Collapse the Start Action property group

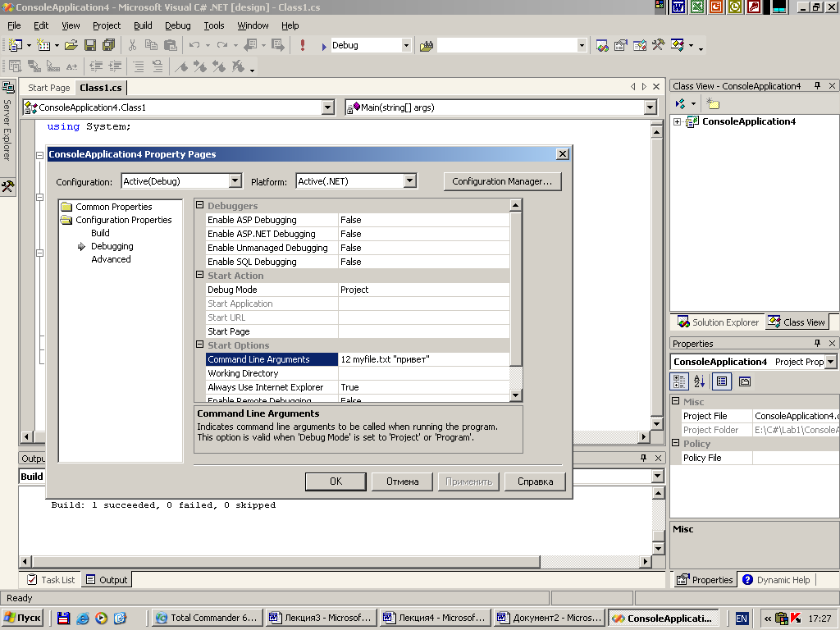tap(200, 275)
